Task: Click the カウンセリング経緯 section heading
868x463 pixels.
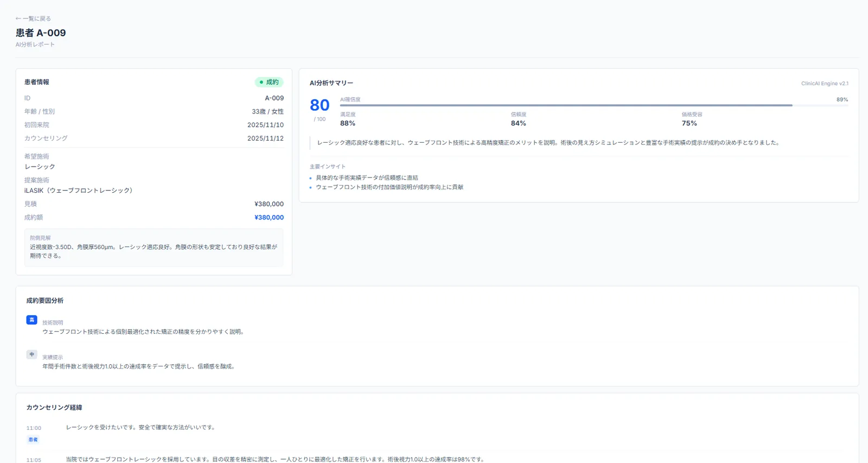Action: pos(54,408)
